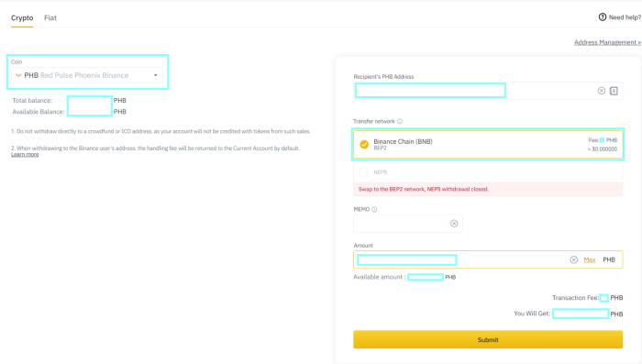Open the address book icon

(614, 91)
